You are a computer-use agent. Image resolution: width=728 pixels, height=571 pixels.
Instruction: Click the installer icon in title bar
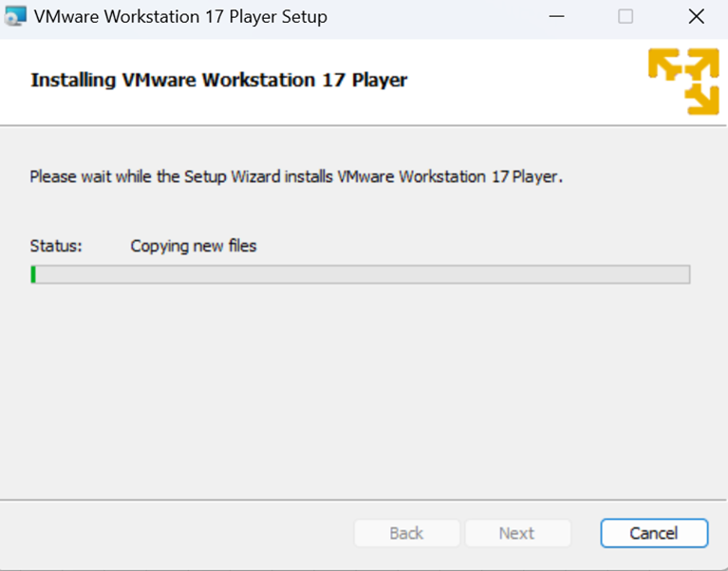coord(15,17)
